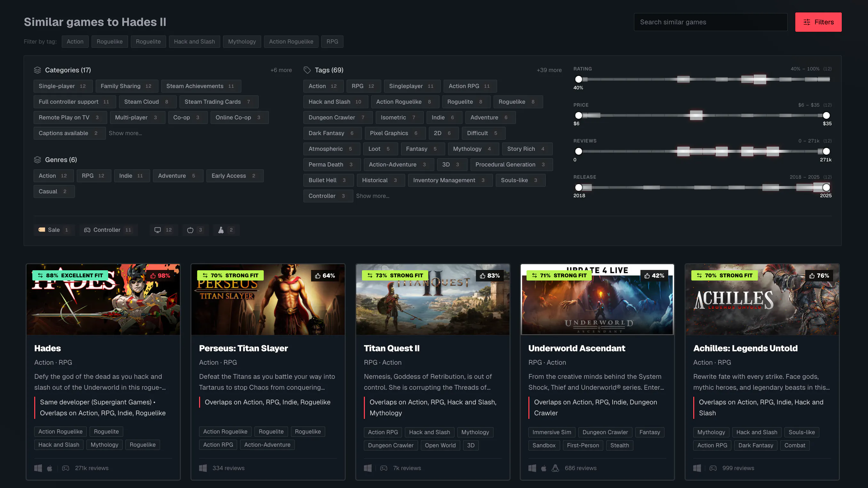Image resolution: width=868 pixels, height=488 pixels.
Task: Click the Apple icon on Underworld Ascendant card
Action: click(543, 468)
